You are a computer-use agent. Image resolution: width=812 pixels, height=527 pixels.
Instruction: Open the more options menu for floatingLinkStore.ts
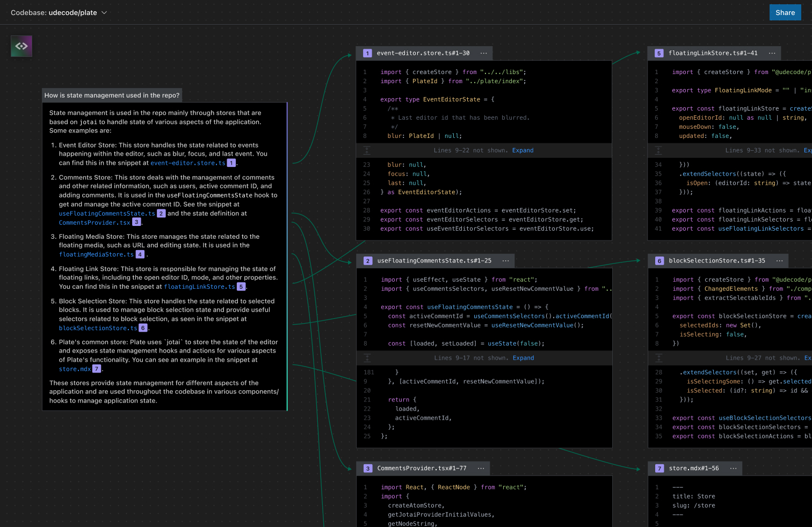pos(772,53)
